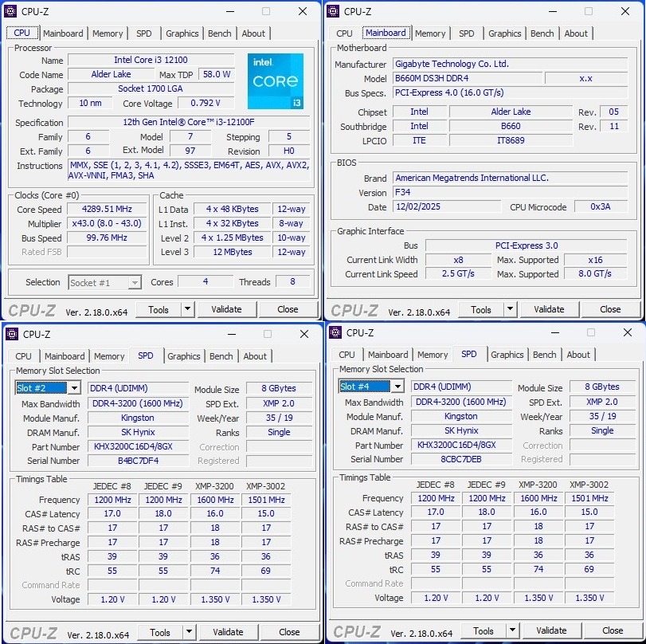Click Validate button in Mainboard window

point(549,309)
